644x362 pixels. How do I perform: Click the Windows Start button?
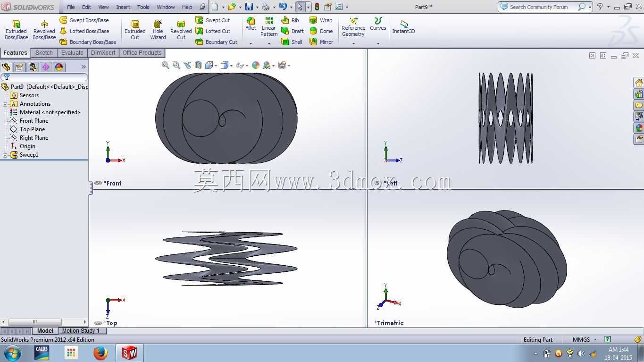[x=12, y=353]
